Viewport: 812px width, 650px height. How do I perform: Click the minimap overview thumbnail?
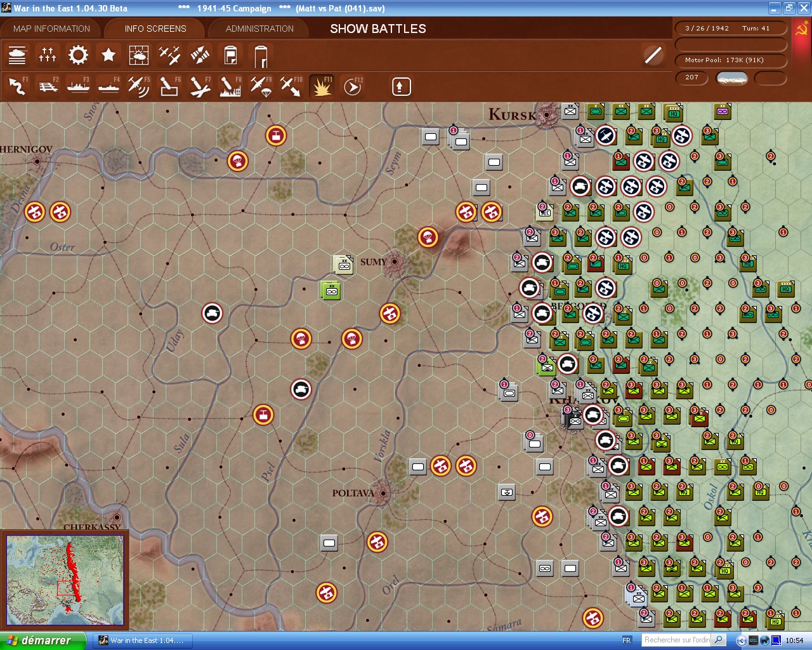tap(65, 580)
